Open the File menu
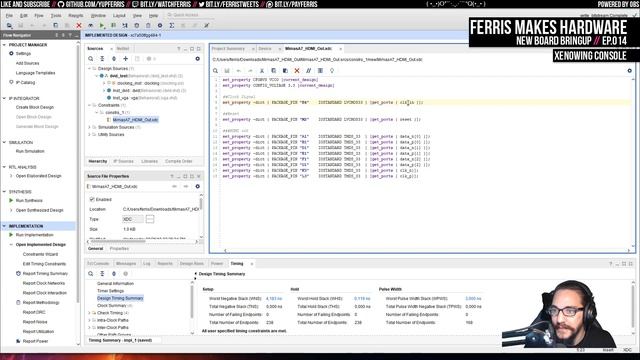This screenshot has height=360, width=640. [9, 16]
